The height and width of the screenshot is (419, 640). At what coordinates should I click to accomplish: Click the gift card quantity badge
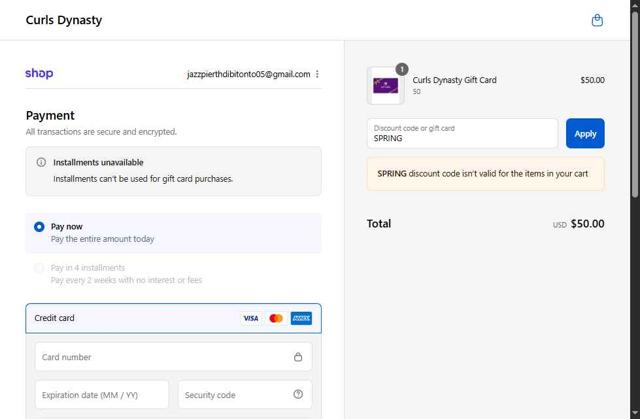402,69
